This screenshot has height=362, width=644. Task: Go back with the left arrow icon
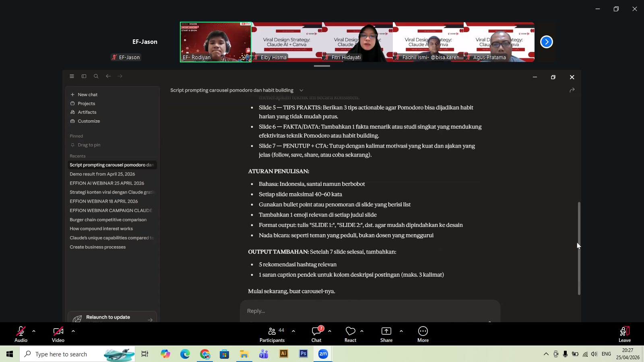pyautogui.click(x=108, y=76)
